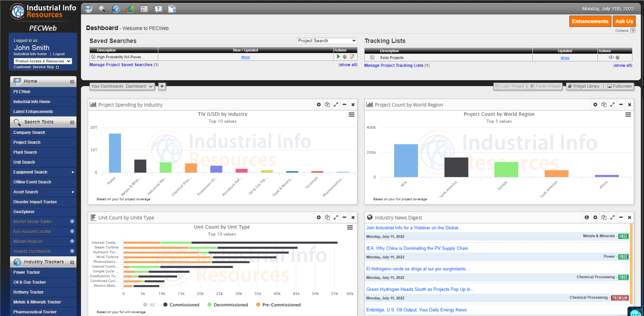Run the High Probability NA Power saved search

pyautogui.click(x=338, y=57)
